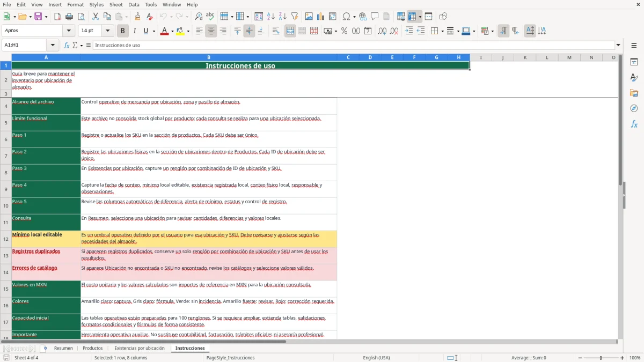Click Define Print Area
The height and width of the screenshot is (362, 644).
click(401, 17)
